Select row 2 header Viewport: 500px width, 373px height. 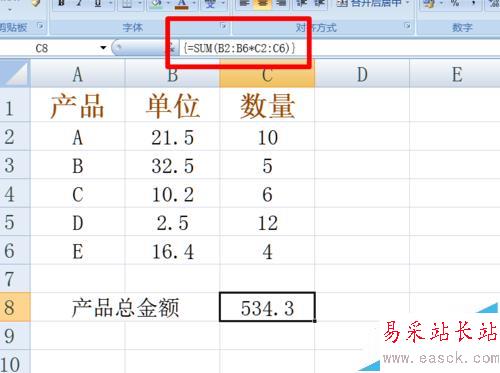point(15,136)
